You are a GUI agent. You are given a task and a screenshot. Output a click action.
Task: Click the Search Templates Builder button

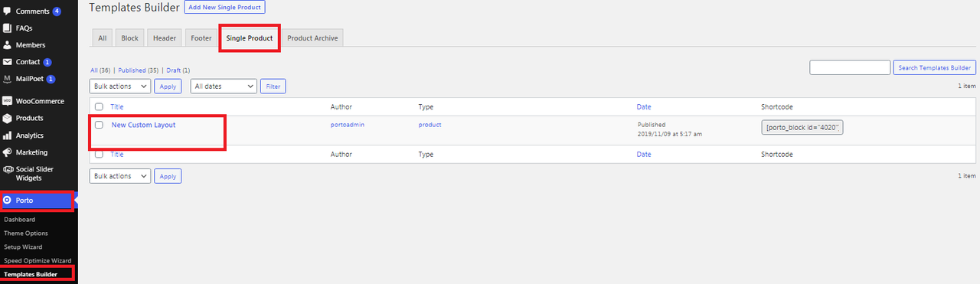934,67
